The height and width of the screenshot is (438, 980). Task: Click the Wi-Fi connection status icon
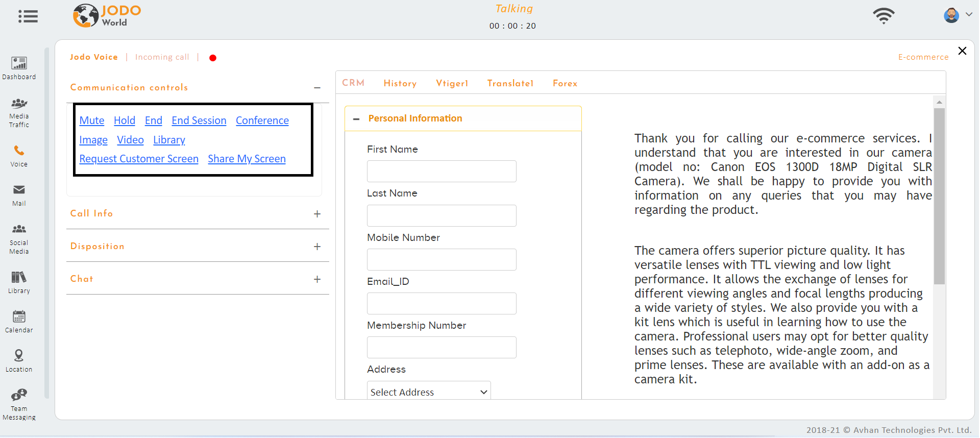(884, 16)
